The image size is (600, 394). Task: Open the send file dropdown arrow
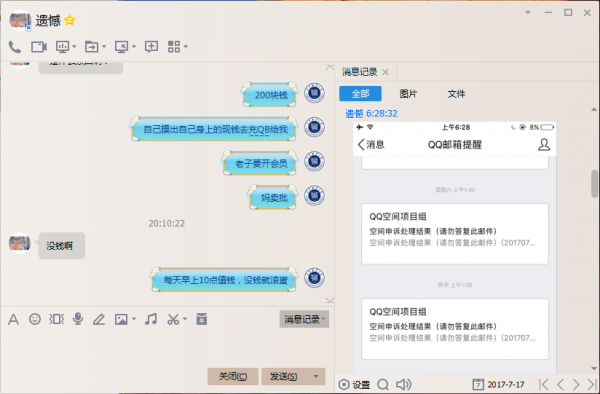click(104, 47)
